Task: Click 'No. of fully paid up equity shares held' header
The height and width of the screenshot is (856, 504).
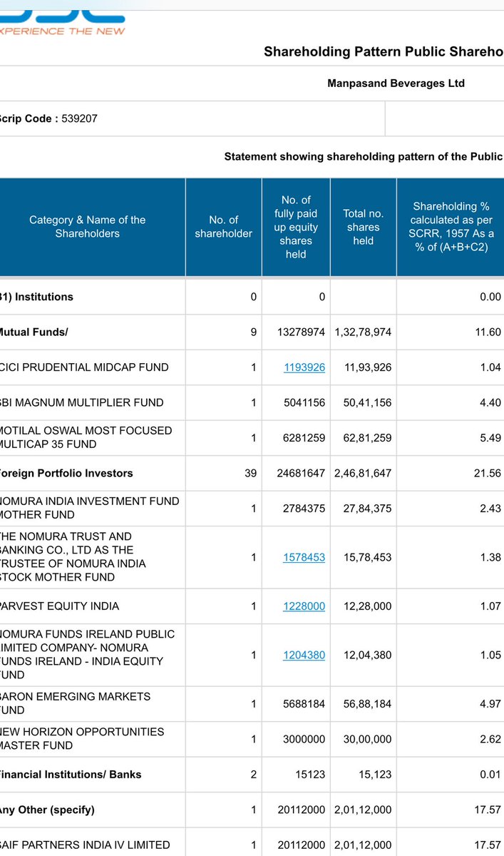Action: [x=296, y=227]
